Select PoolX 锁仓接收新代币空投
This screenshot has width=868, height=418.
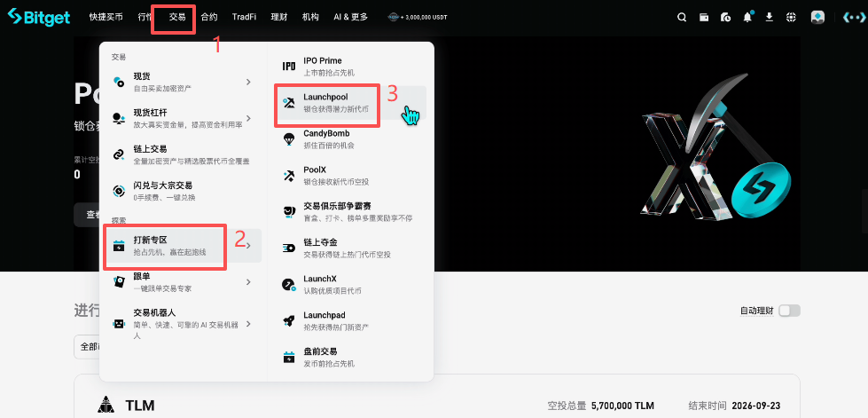[350, 176]
